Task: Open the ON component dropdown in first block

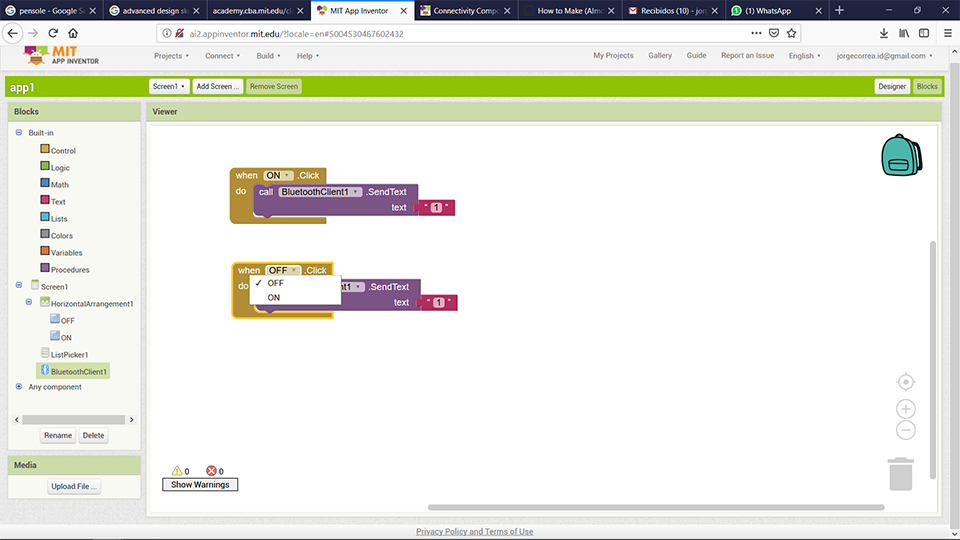Action: [278, 175]
